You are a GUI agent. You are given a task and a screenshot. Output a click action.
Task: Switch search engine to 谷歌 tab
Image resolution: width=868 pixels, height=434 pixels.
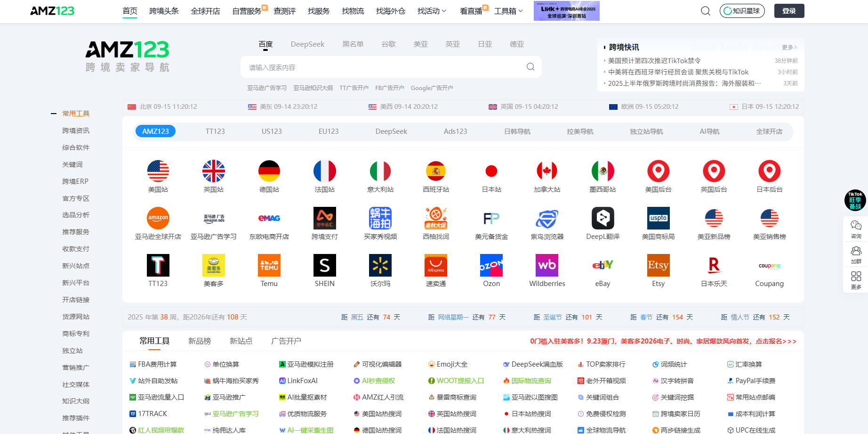(388, 44)
